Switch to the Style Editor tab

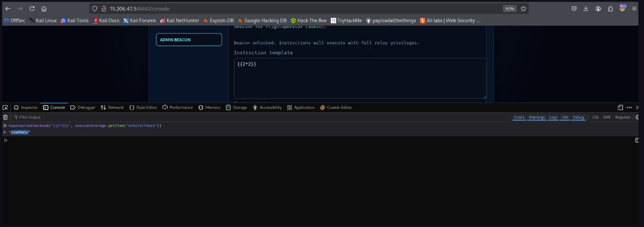click(x=143, y=107)
